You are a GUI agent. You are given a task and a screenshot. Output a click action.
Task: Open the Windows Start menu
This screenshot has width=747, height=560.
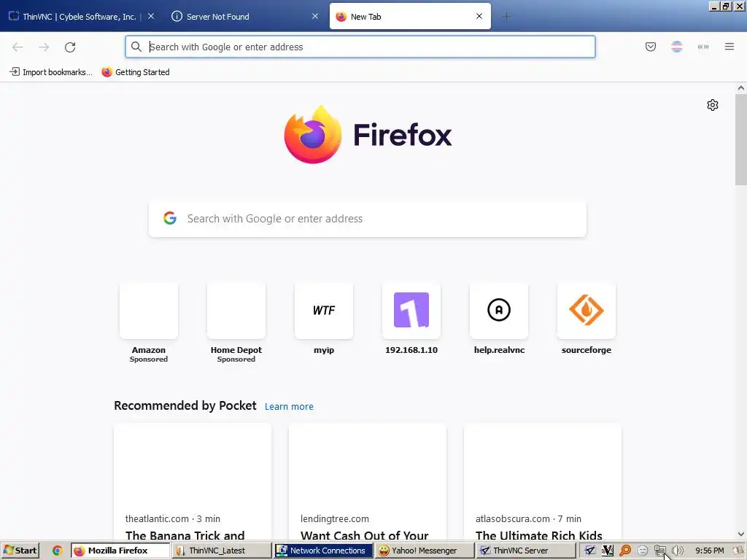[x=20, y=551]
